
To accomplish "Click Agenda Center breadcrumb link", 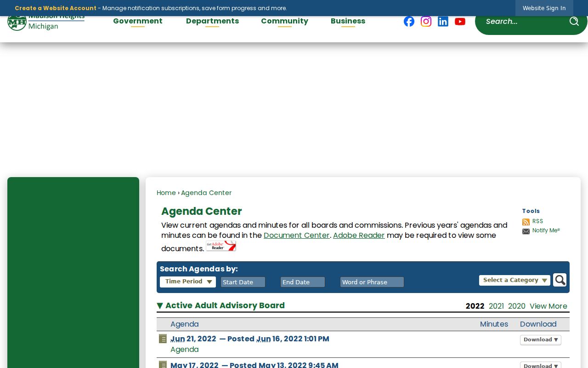I will pyautogui.click(x=206, y=193).
